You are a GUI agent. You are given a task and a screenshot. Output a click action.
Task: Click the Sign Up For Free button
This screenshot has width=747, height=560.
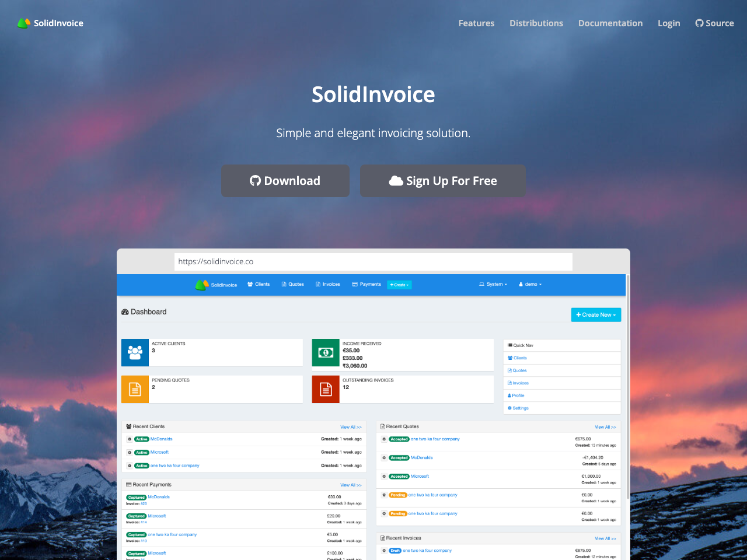[443, 181]
